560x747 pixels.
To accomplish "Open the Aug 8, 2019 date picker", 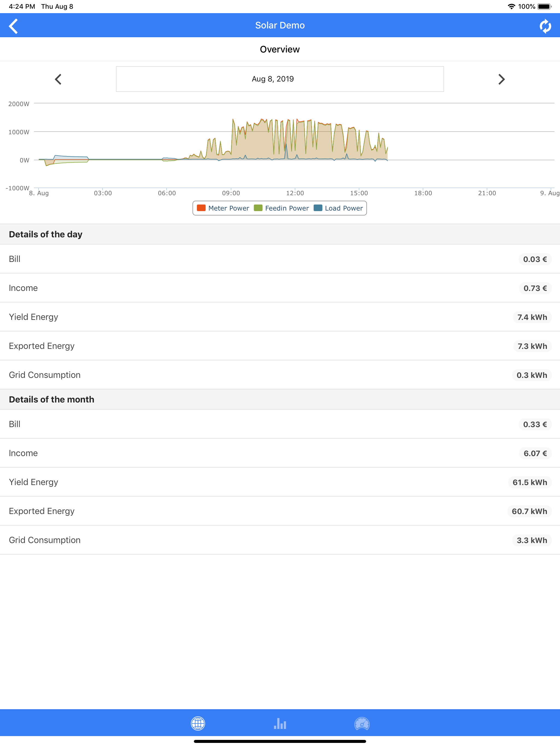I will 280,79.
